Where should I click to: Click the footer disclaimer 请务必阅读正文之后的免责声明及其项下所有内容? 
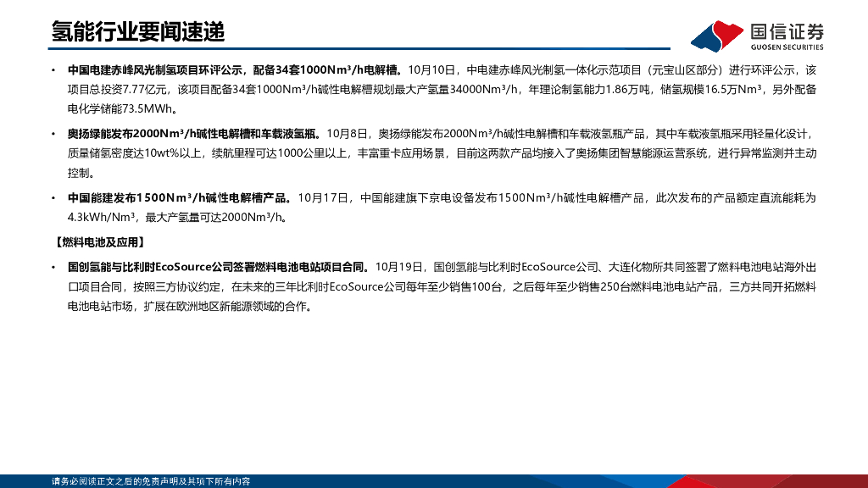[x=151, y=481]
